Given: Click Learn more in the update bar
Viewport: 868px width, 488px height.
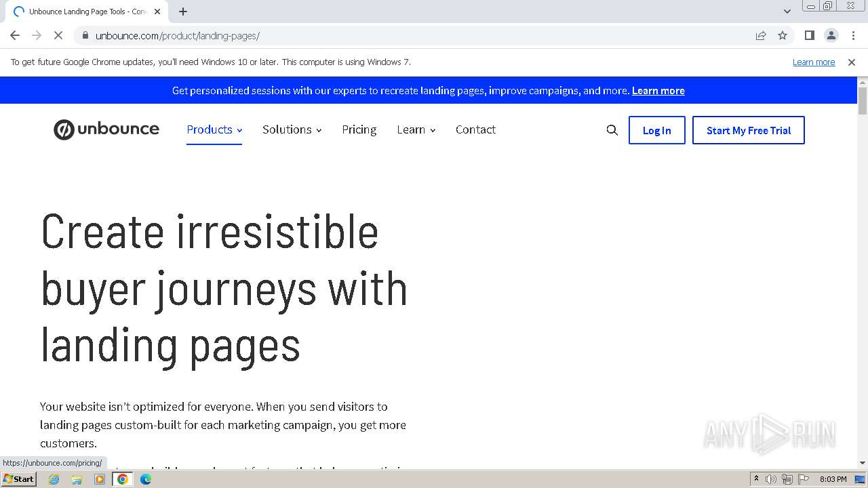Looking at the screenshot, I should (x=814, y=62).
